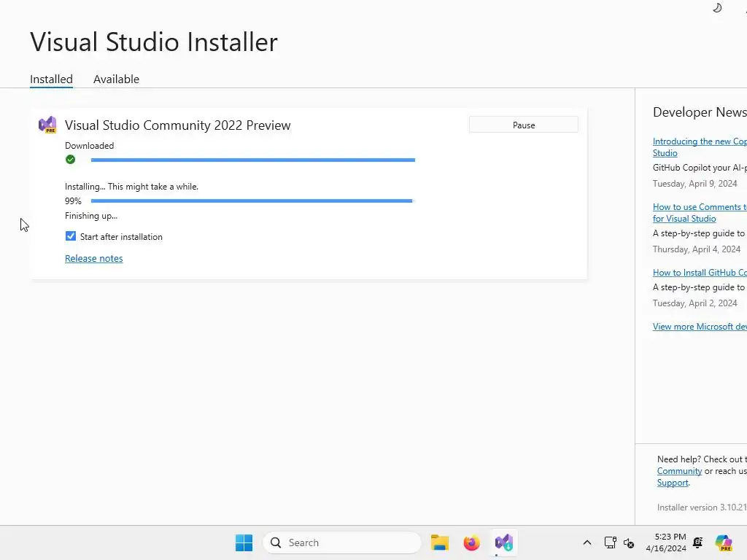Click the Tuesday, April 2, 2024 date
This screenshot has height=560, width=747.
694,303
